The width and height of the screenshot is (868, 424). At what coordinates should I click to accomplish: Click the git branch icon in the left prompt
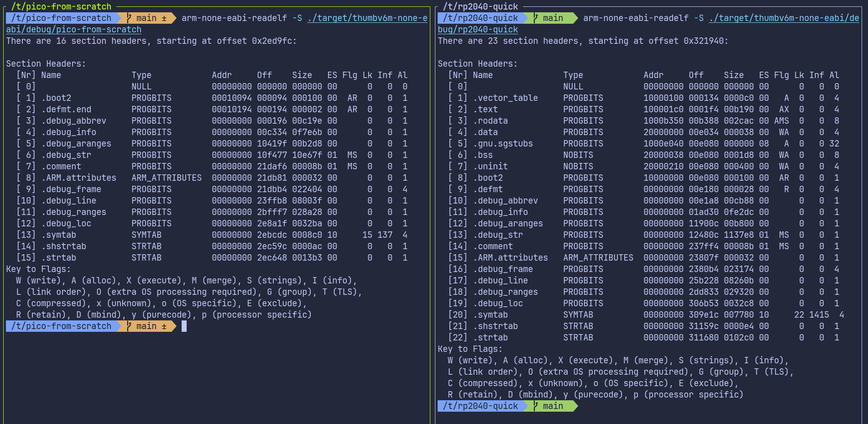click(129, 18)
